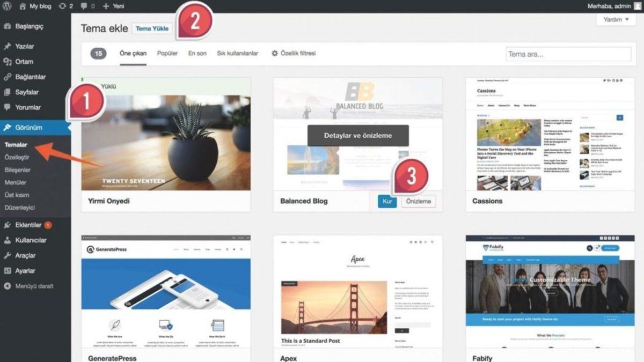Collapse the sidebar with Menüyü daralt

coord(6,286)
